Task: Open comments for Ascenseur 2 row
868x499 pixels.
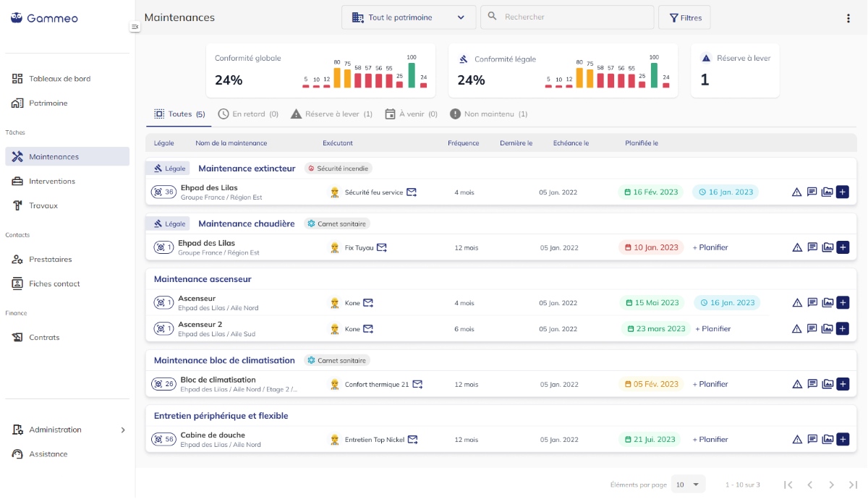Action: point(812,328)
